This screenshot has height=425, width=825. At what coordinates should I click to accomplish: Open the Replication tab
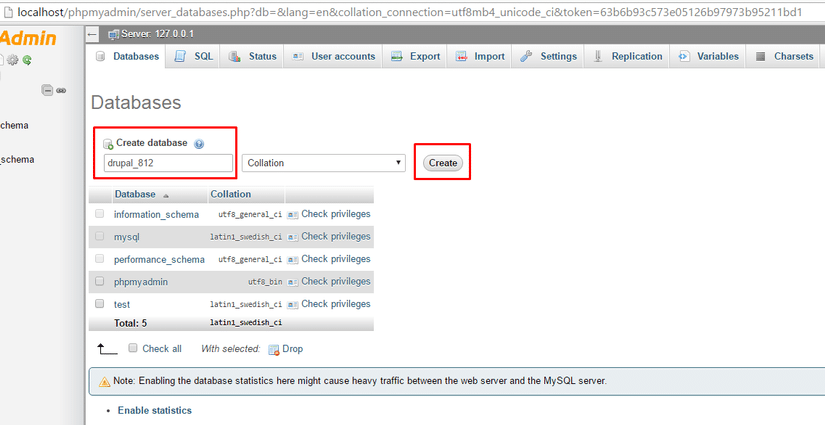(627, 56)
